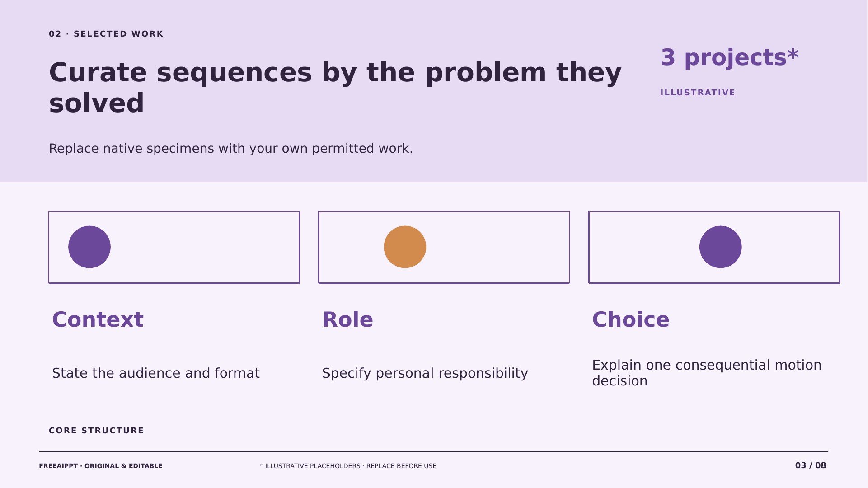
Task: Click the subtitle 'Replace native specimens' text
Action: coord(231,149)
